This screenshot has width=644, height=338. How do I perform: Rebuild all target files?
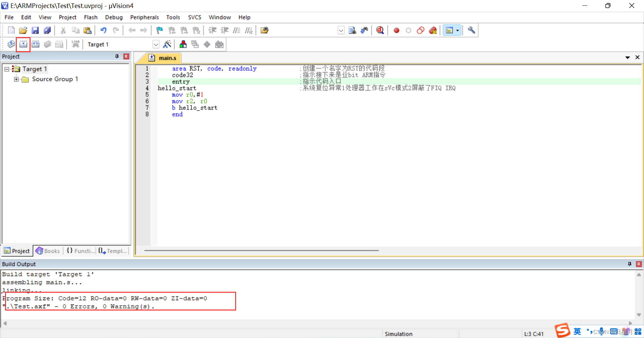coord(35,44)
